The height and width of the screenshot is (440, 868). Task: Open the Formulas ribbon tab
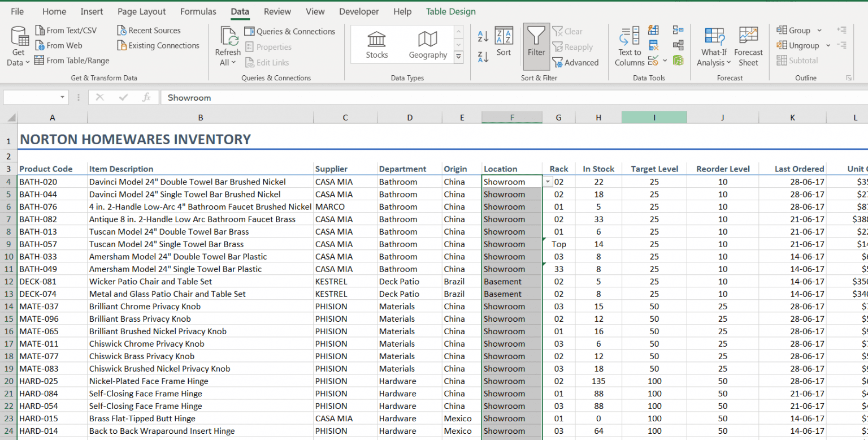point(198,11)
